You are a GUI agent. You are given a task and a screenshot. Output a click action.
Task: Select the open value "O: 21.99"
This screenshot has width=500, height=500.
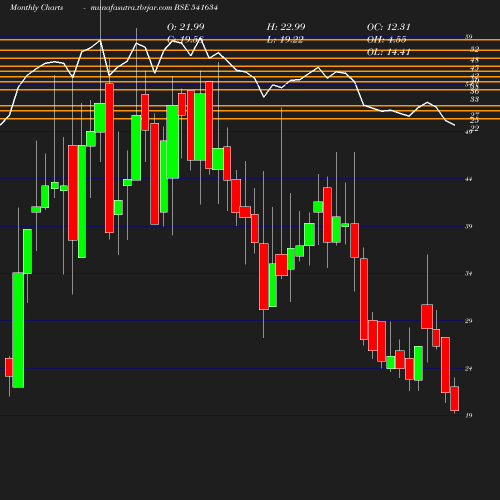[x=186, y=27]
